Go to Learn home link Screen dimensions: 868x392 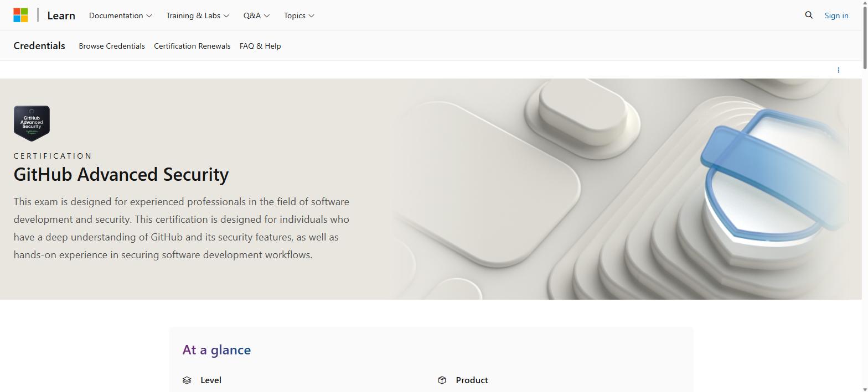(x=61, y=15)
